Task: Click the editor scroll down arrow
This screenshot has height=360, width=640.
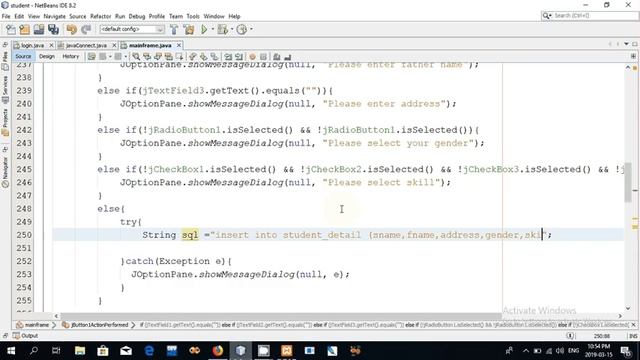Action: point(628,309)
